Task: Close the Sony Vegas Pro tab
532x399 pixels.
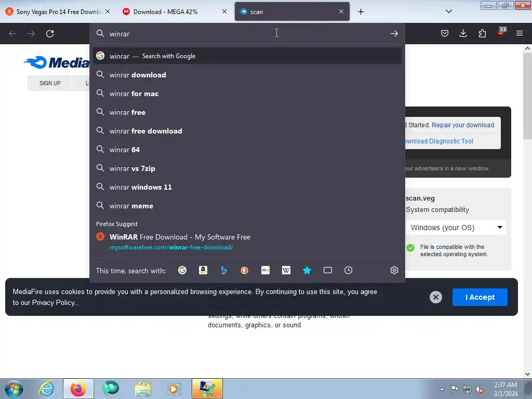Action: pyautogui.click(x=108, y=11)
